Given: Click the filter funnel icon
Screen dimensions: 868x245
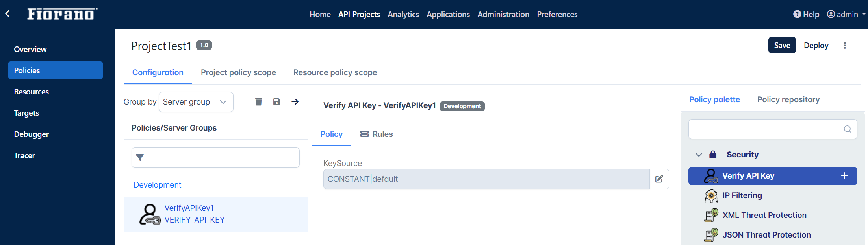Looking at the screenshot, I should tap(140, 158).
